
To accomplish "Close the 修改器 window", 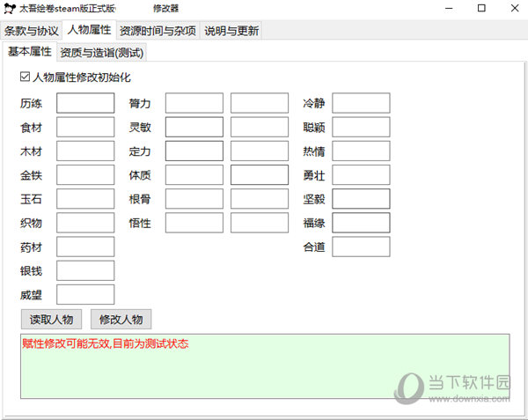I will pos(515,8).
